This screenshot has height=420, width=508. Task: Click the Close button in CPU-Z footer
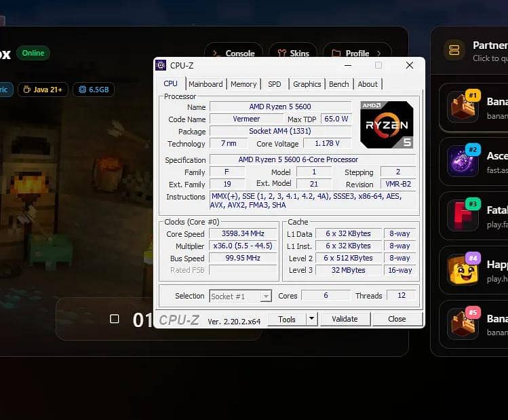(x=397, y=319)
